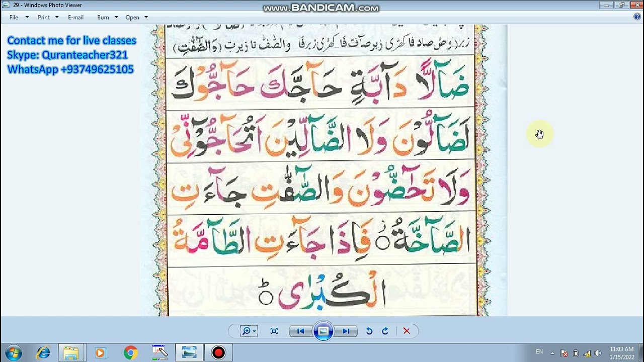Expand the File dropdown arrow
The image size is (644, 362).
pyautogui.click(x=27, y=17)
